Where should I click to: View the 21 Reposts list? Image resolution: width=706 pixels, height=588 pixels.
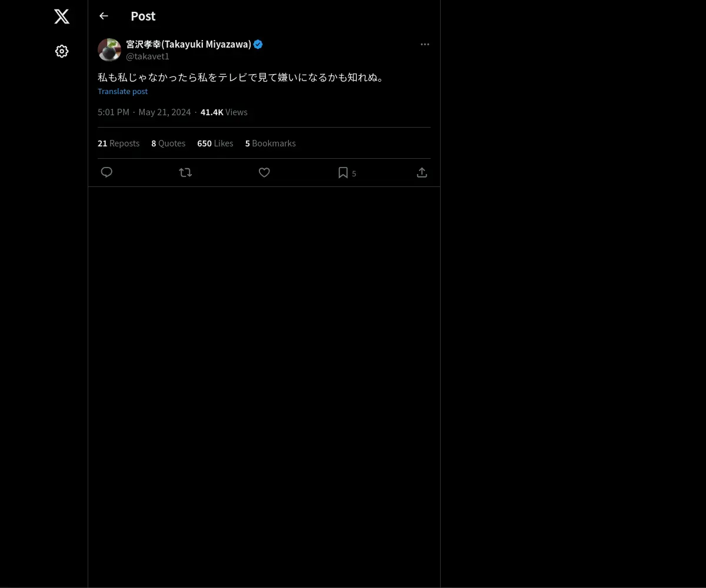point(118,143)
